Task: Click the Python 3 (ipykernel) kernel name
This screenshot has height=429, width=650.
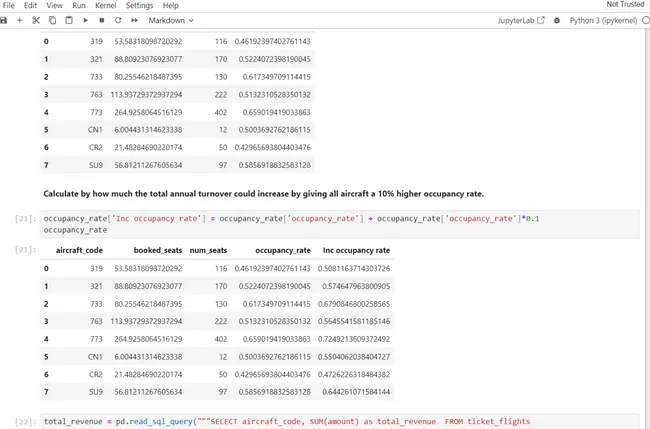Action: pos(603,20)
